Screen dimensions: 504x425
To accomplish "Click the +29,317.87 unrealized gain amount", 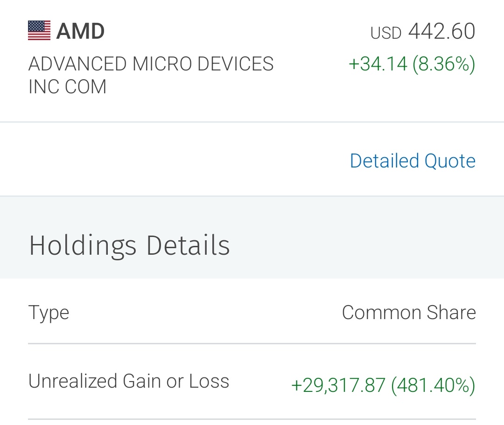I will coord(338,385).
